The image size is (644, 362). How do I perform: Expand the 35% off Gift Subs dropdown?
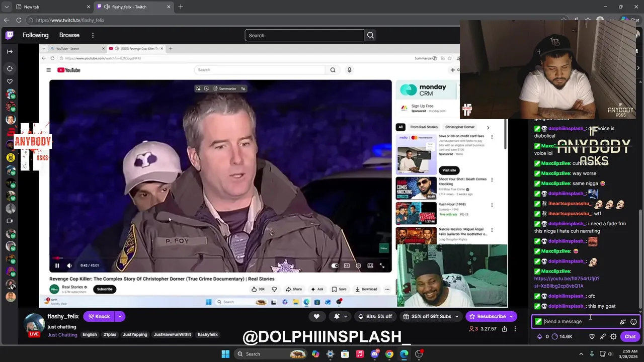coord(431,316)
